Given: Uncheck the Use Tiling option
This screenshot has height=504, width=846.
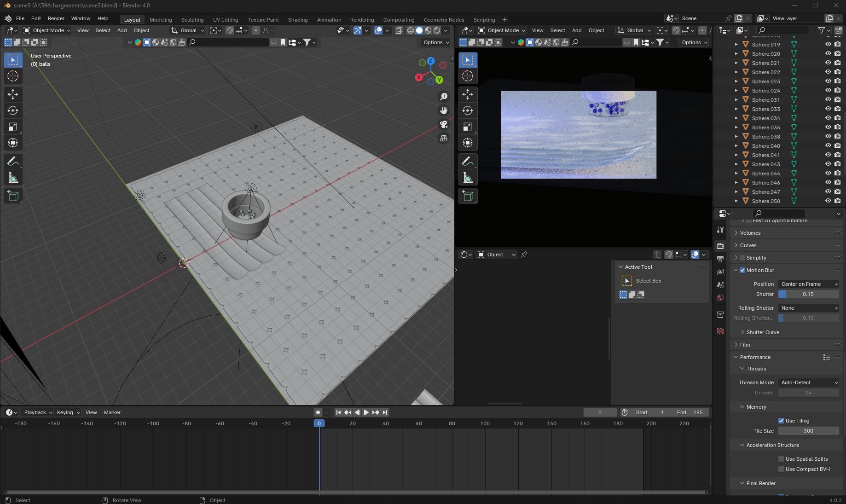Looking at the screenshot, I should coord(781,421).
